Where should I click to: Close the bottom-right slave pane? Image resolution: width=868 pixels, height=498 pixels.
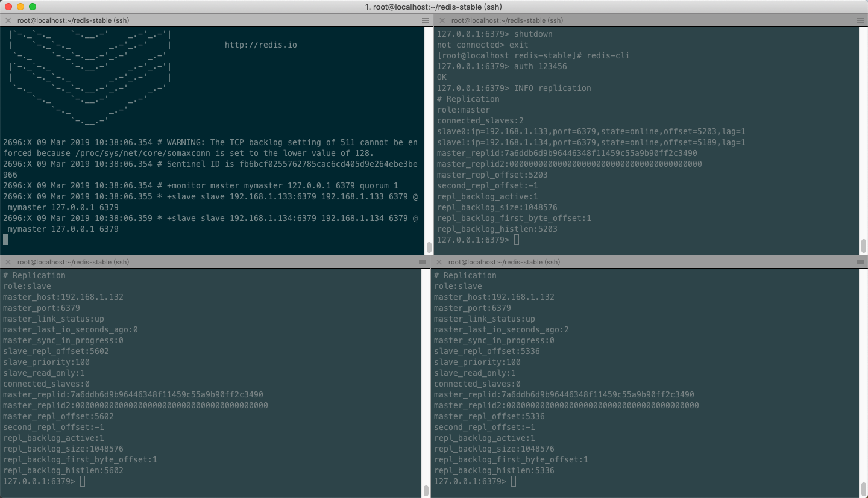tap(439, 262)
